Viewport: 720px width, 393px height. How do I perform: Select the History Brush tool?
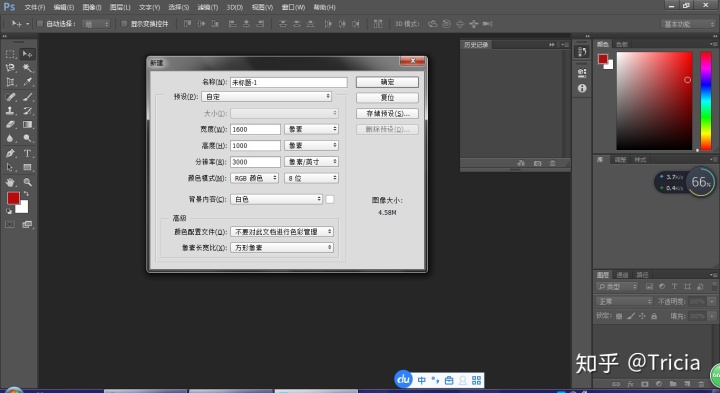pyautogui.click(x=28, y=111)
